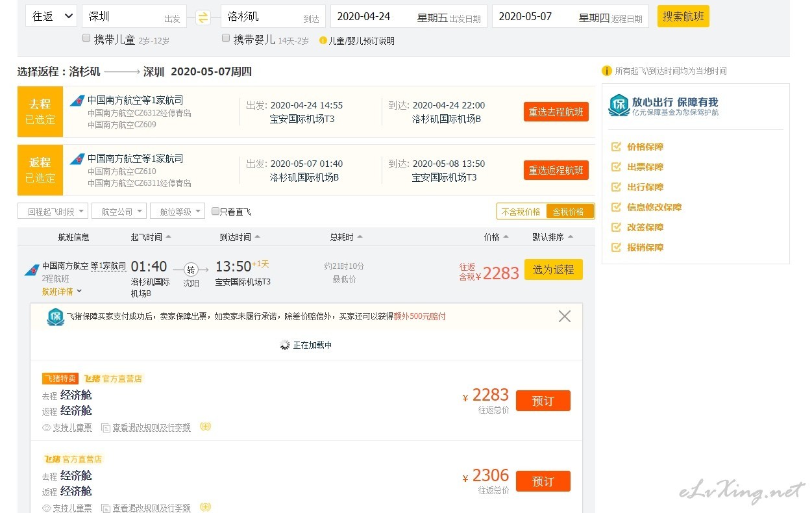This screenshot has width=812, height=513.
Task: Click the 深圳 departure city field
Action: [x=134, y=16]
